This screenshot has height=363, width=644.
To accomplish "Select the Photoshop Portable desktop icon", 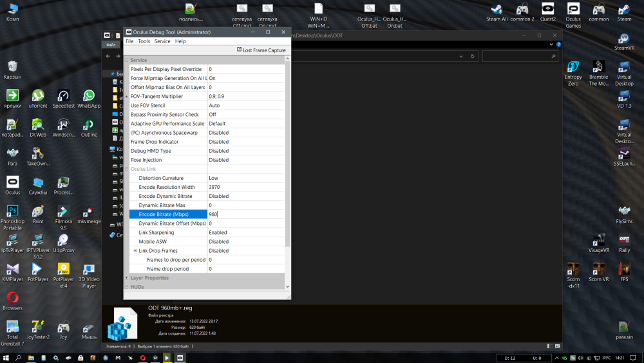I will coord(12,214).
